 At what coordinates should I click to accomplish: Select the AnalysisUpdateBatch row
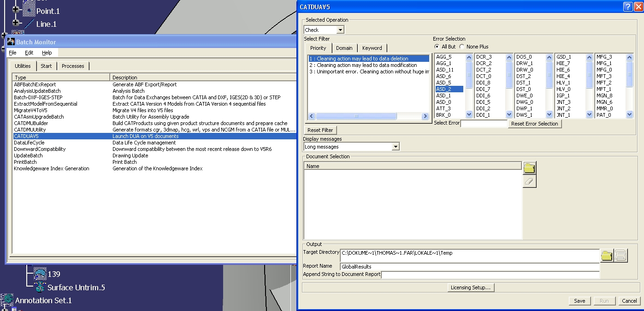(x=154, y=91)
